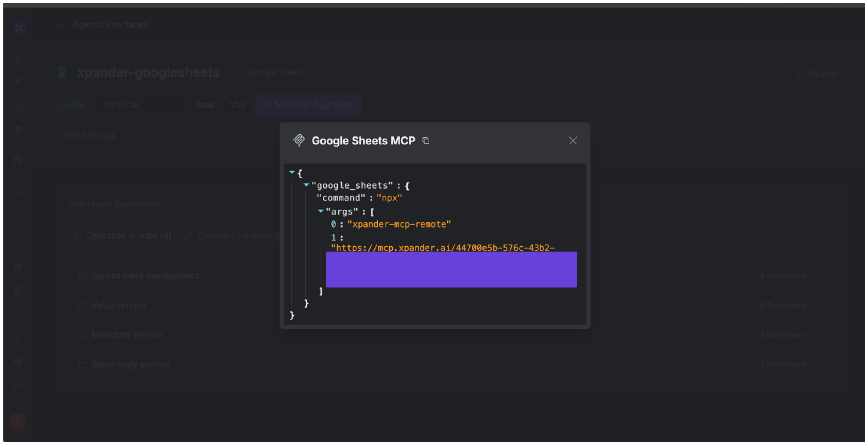Viewport: 868px width, 445px height.
Task: Collapse the "args" array node
Action: (x=320, y=211)
